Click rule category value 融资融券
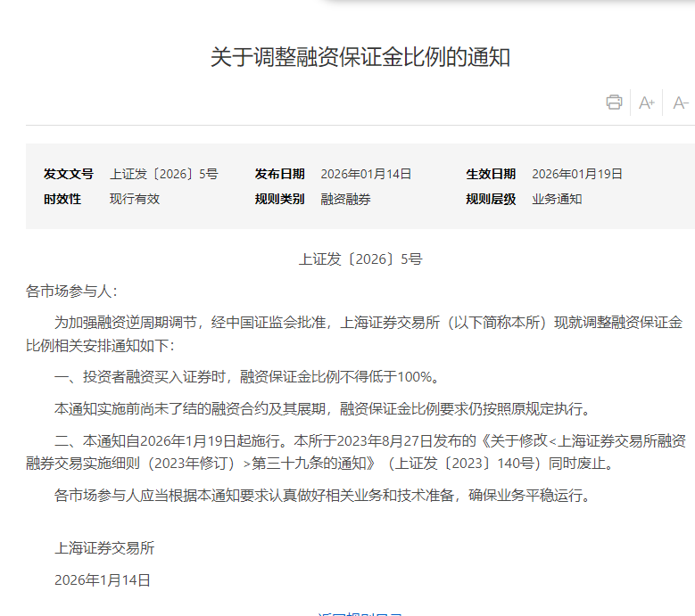Screen dimensions: 695x616 (x=346, y=200)
